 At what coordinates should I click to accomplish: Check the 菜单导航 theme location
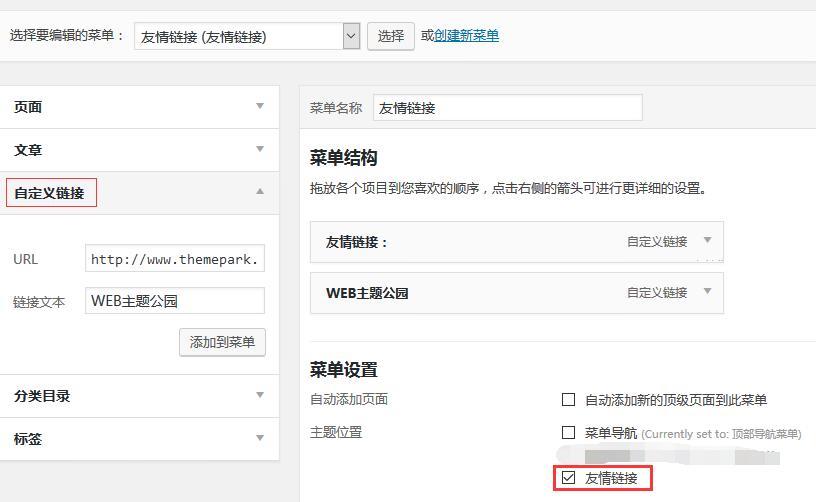point(568,433)
